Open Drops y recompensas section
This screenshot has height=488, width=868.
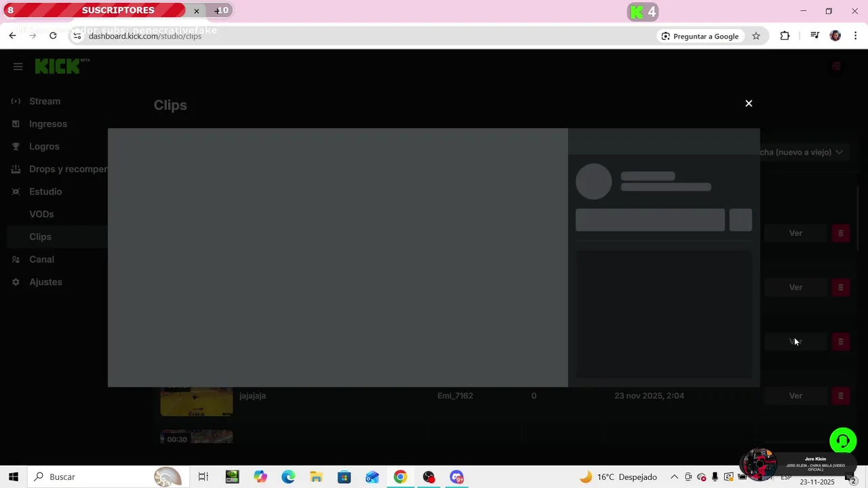click(x=68, y=169)
